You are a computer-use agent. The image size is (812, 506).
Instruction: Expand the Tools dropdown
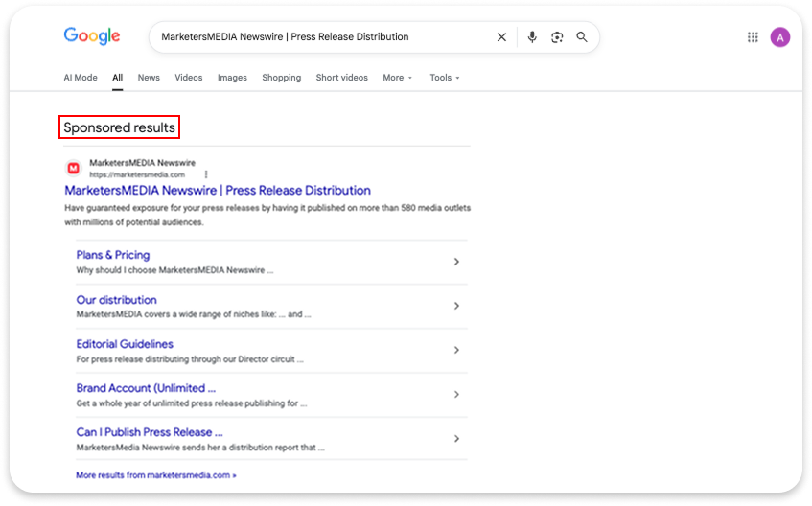(444, 78)
